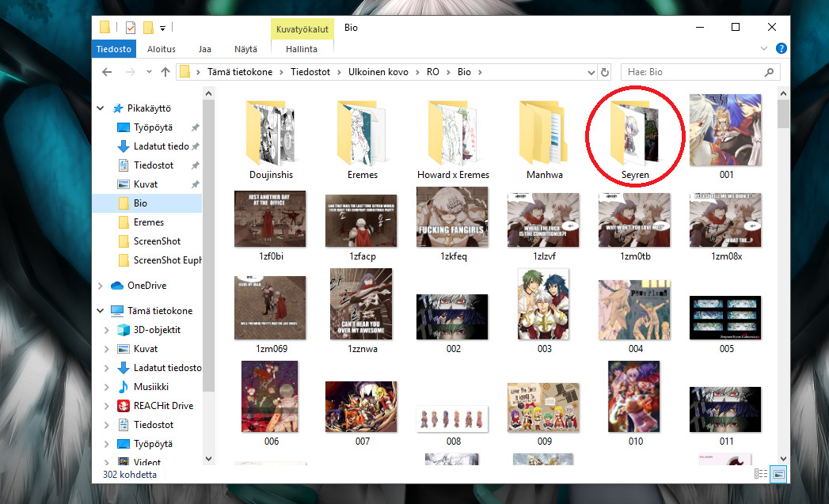Expand the ribbon with the chevron
The image size is (829, 504).
pyautogui.click(x=763, y=48)
